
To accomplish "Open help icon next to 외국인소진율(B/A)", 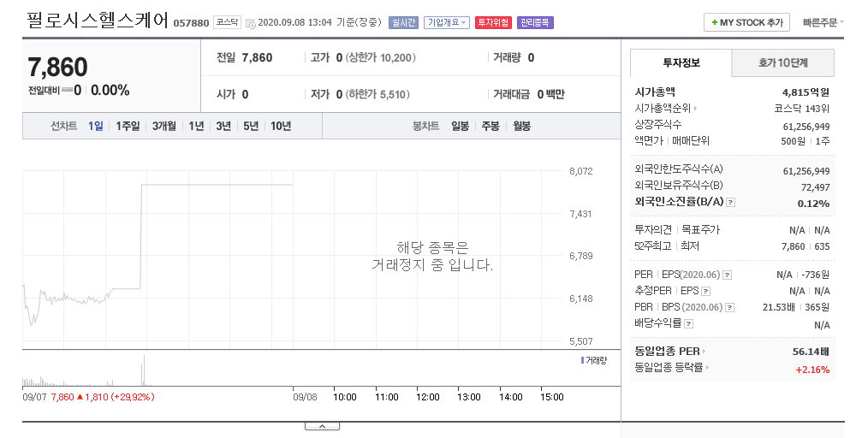I will (x=731, y=203).
